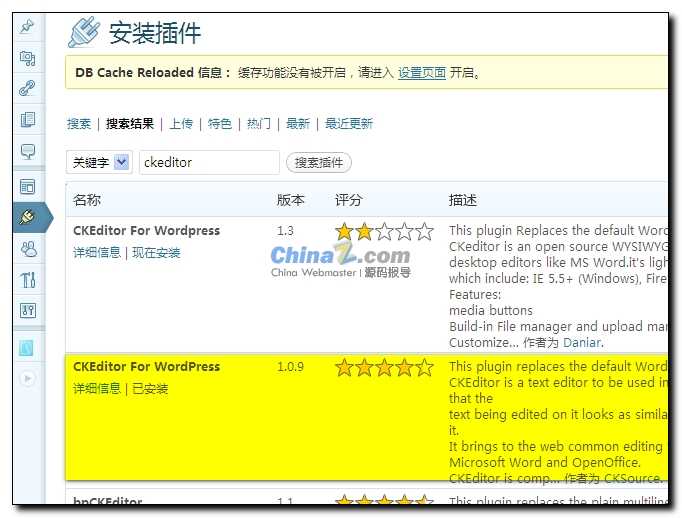This screenshot has width=682, height=518.
Task: Click the four-star rating for version 1.0.9 plugin
Action: [384, 368]
